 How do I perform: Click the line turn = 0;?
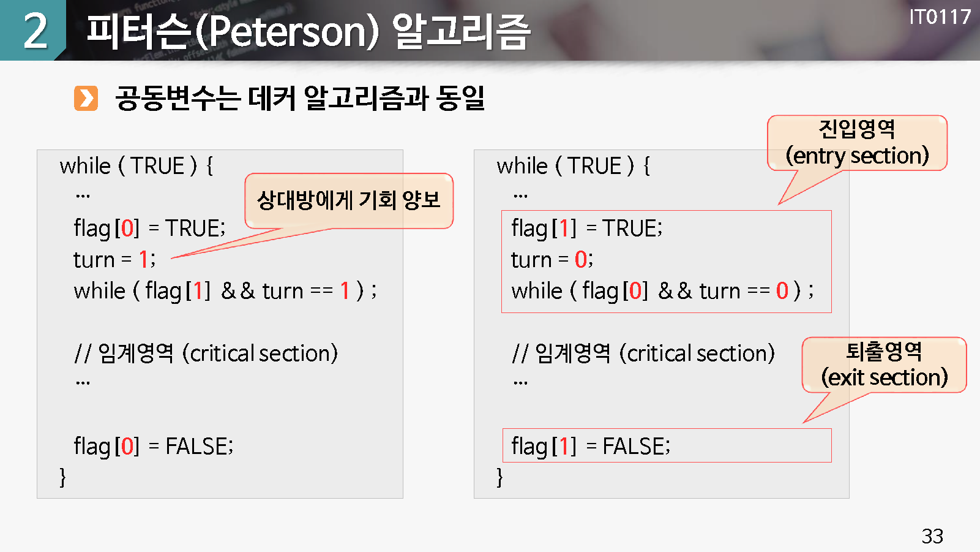(552, 260)
